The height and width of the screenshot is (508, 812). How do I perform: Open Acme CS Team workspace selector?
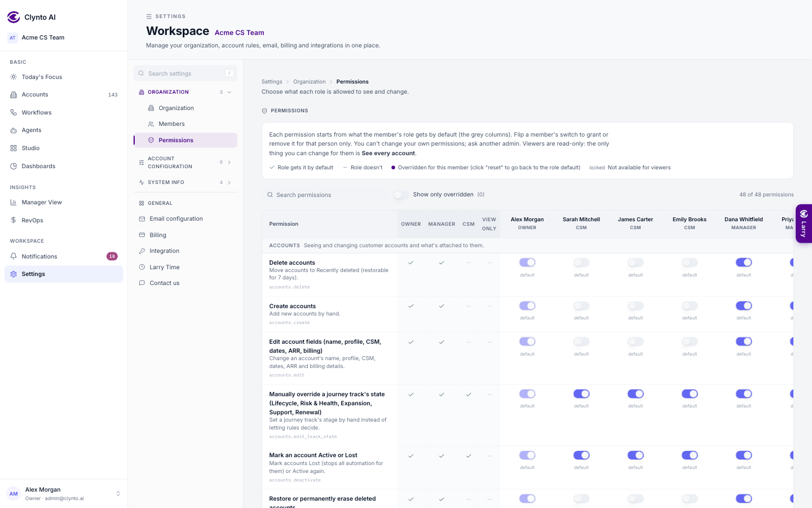(x=64, y=38)
